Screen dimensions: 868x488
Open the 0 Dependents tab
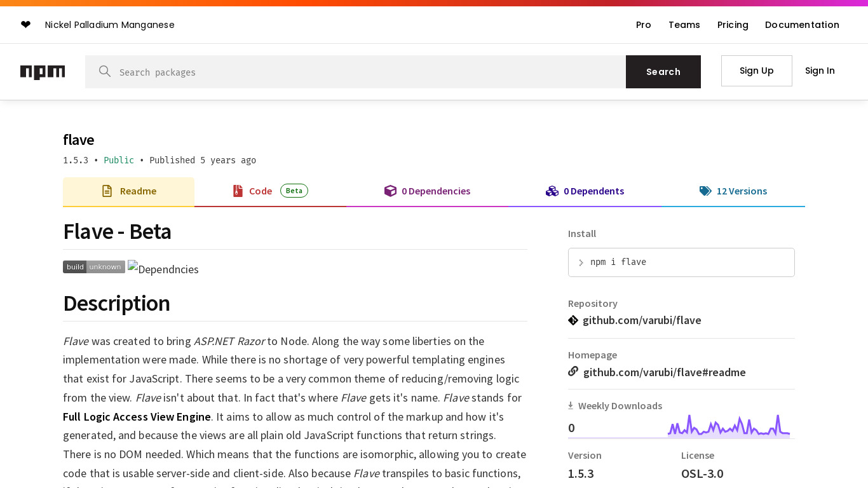(x=585, y=191)
